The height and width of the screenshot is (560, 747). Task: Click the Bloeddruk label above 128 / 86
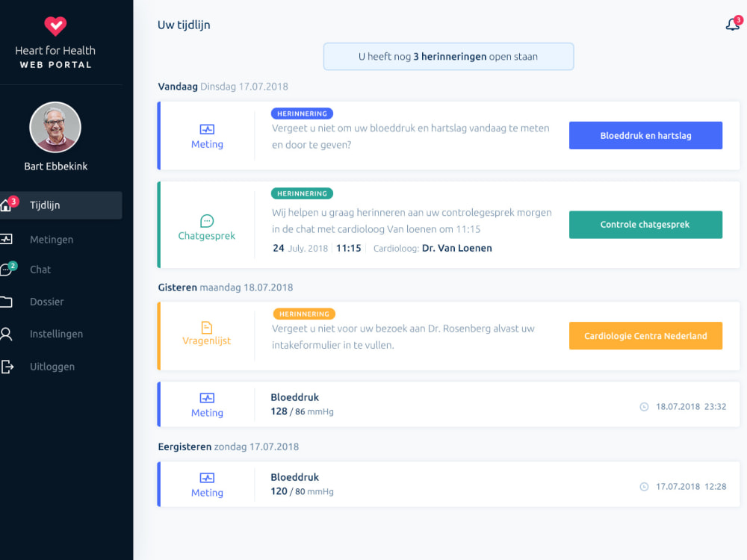point(294,397)
